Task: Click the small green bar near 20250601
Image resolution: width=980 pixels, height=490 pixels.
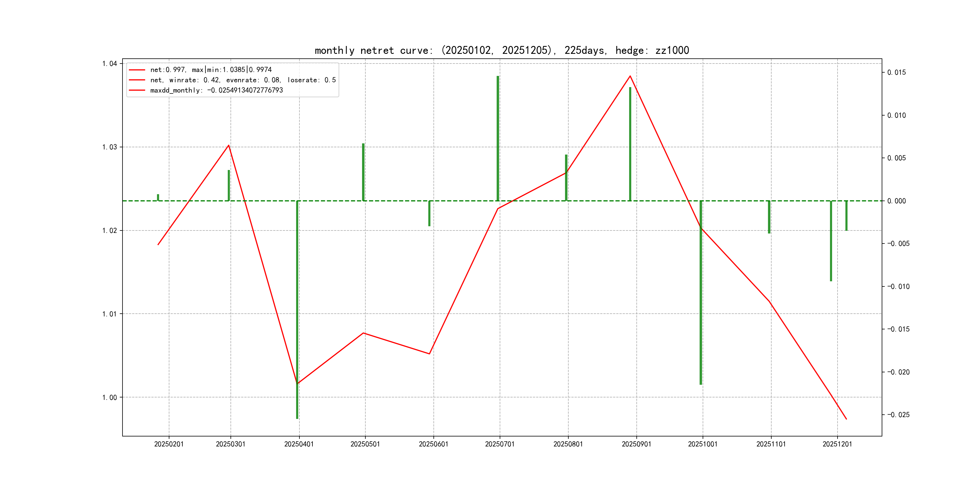Action: point(429,214)
